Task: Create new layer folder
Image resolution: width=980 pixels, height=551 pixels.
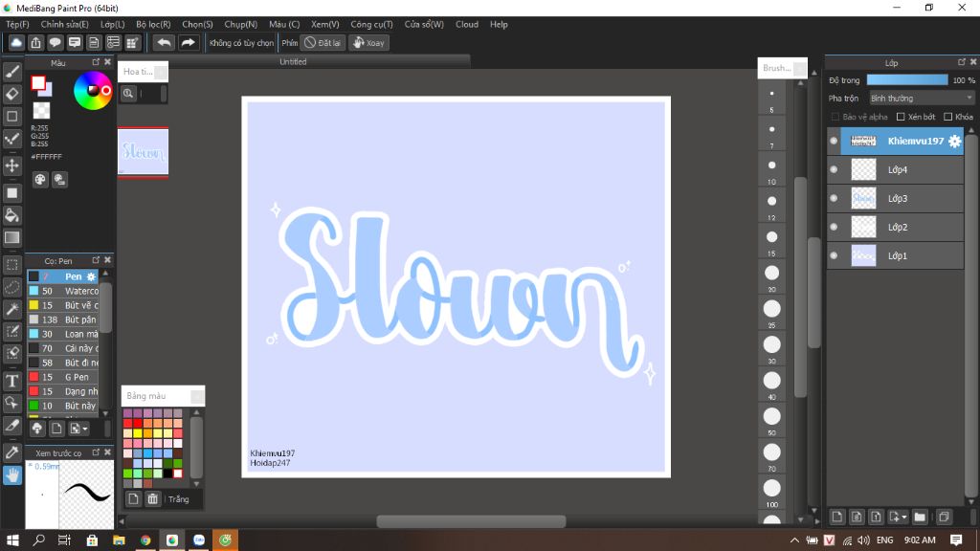Action: click(920, 517)
